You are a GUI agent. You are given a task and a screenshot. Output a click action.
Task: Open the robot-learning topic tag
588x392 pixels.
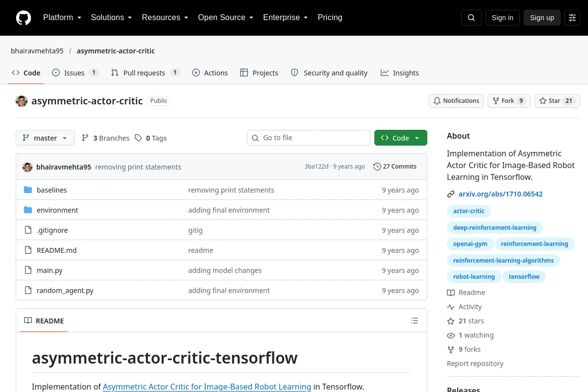point(474,277)
